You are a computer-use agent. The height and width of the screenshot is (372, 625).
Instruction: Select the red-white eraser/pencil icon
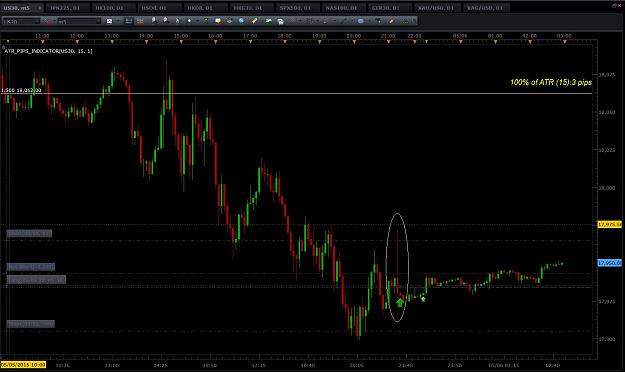pos(392,21)
